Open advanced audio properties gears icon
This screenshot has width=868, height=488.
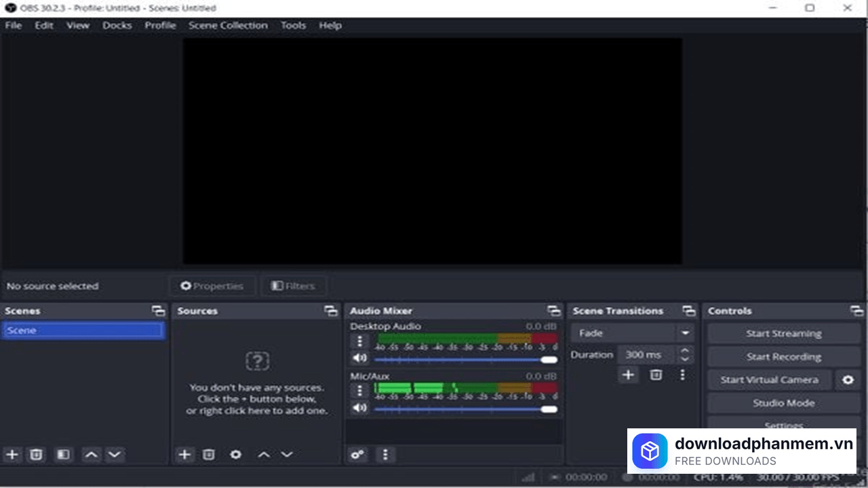point(357,454)
